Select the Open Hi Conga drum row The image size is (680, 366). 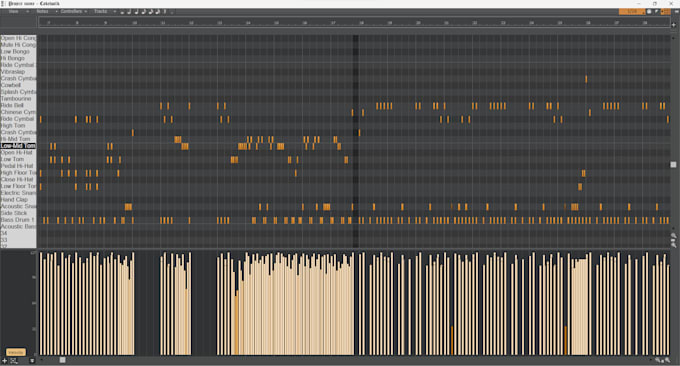point(18,38)
